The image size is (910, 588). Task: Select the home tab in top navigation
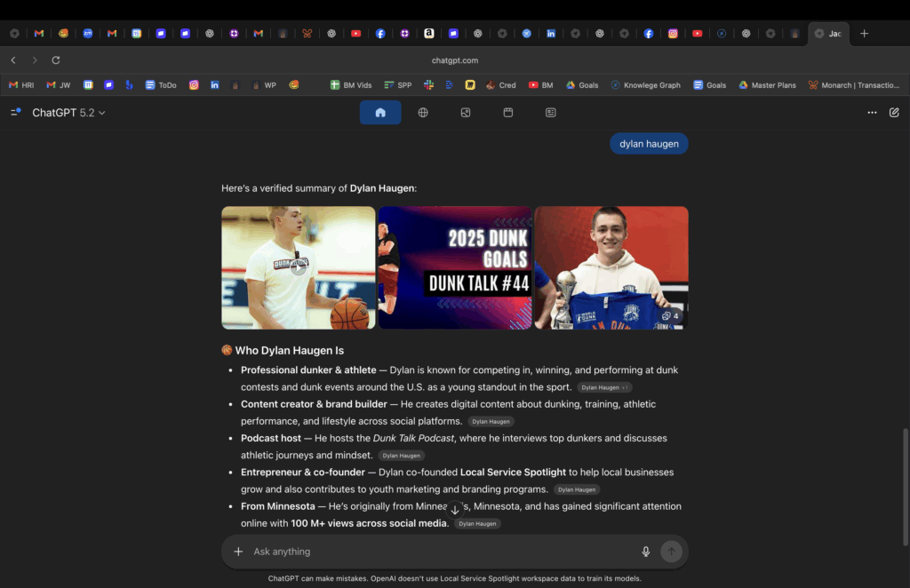click(x=380, y=113)
